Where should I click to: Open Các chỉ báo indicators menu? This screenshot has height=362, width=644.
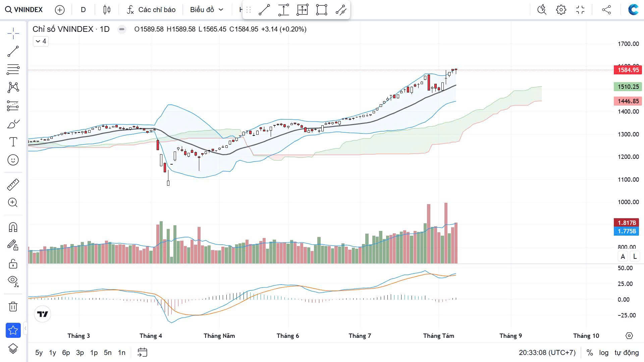click(151, 10)
